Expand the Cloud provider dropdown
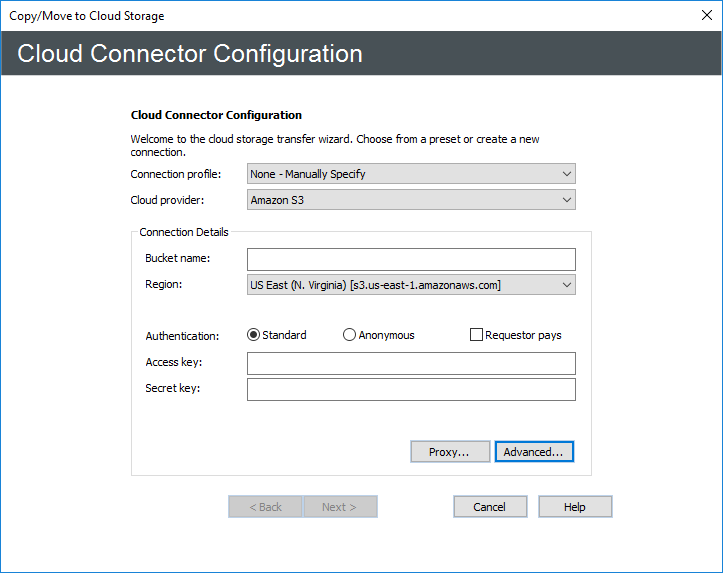 (x=411, y=200)
